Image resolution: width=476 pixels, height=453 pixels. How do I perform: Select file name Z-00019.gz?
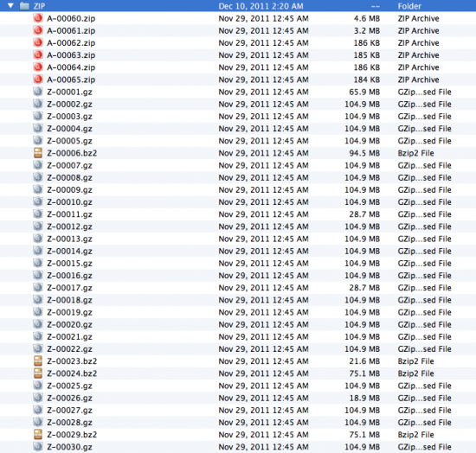pyautogui.click(x=69, y=312)
